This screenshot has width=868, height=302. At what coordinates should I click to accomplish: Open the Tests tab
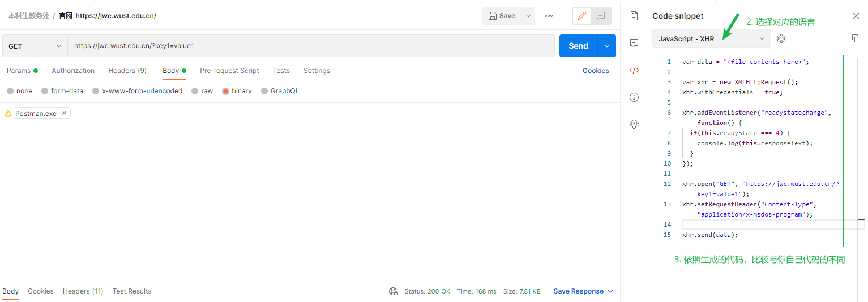[281, 71]
